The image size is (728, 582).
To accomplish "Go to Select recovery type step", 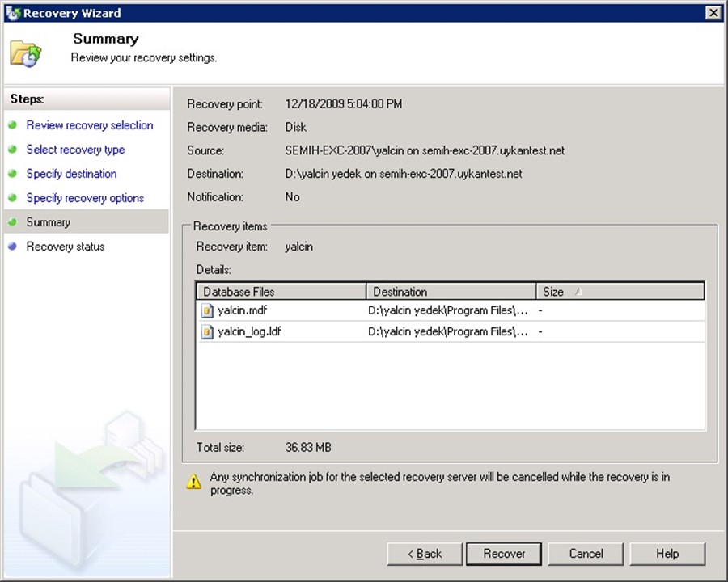I will pos(75,150).
